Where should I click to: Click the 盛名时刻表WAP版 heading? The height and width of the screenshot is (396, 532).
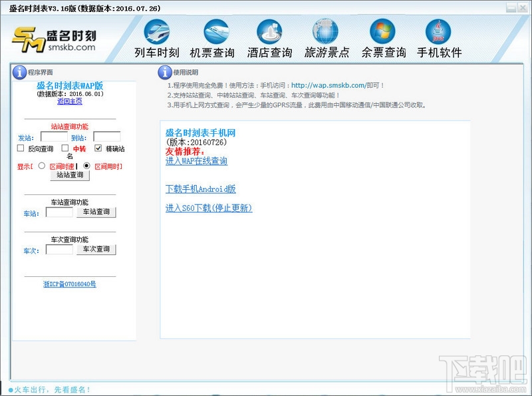70,86
